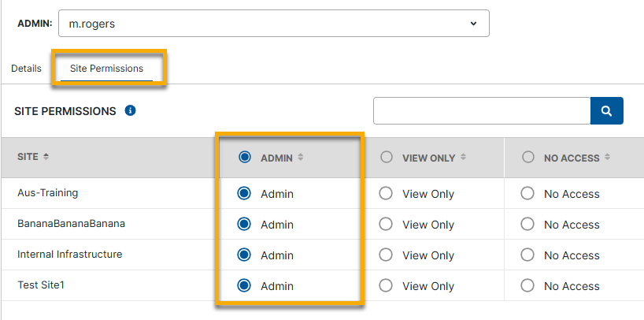Select Admin radio for BananaBananaBanana
644x320 pixels.
coord(245,225)
